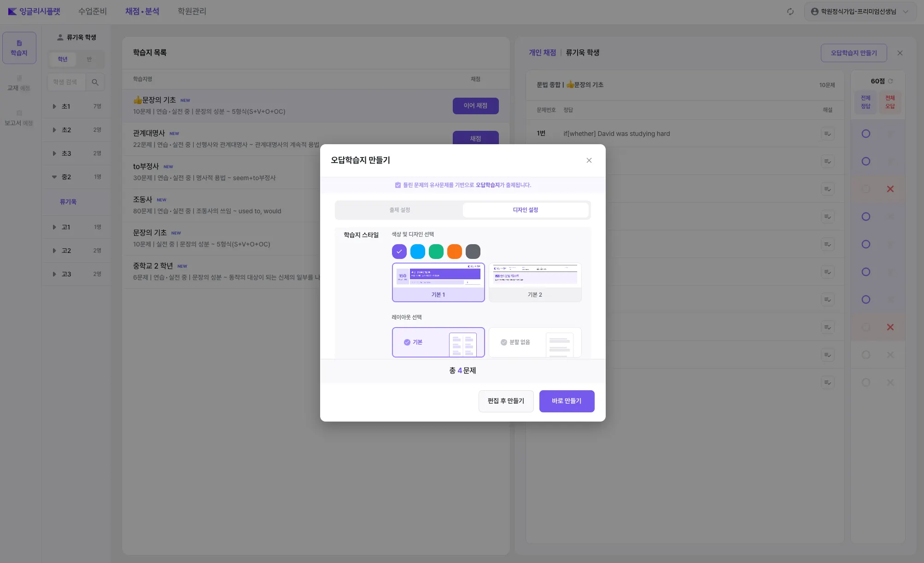Click the score reset icon next to 60점

pyautogui.click(x=890, y=81)
